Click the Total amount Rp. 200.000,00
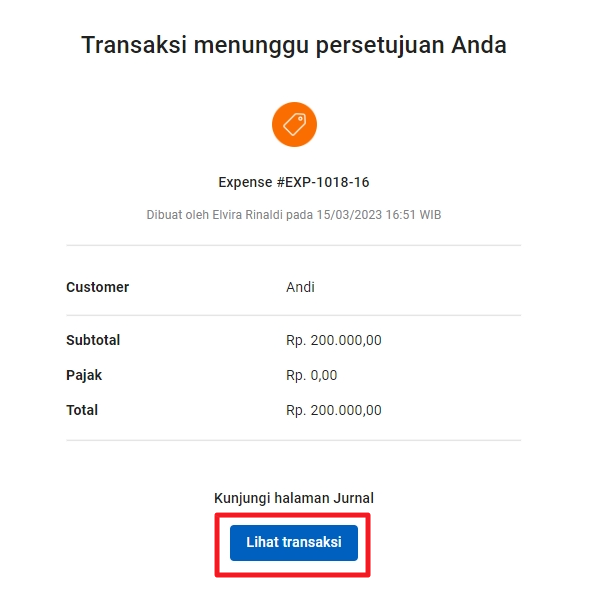591x612 pixels. [x=334, y=411]
